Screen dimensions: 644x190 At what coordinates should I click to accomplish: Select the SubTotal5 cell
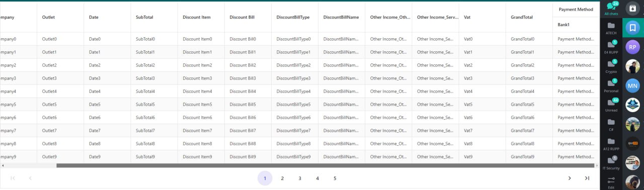(153, 104)
